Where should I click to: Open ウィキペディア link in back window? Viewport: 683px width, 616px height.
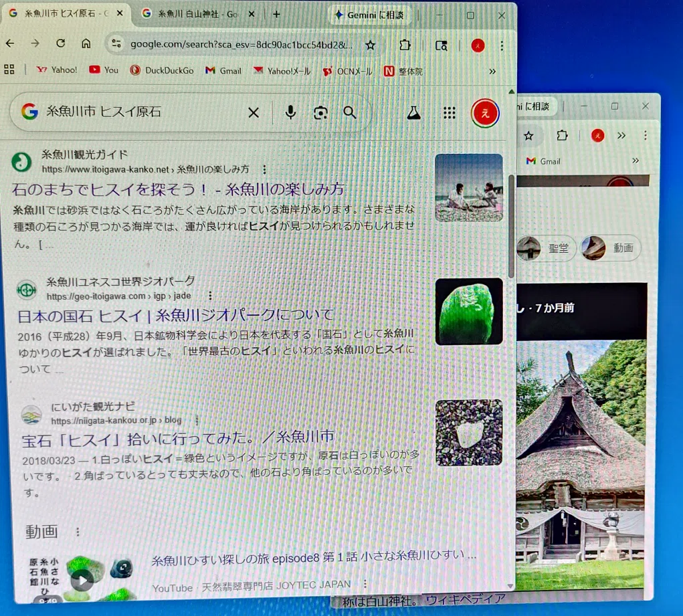pos(466,600)
